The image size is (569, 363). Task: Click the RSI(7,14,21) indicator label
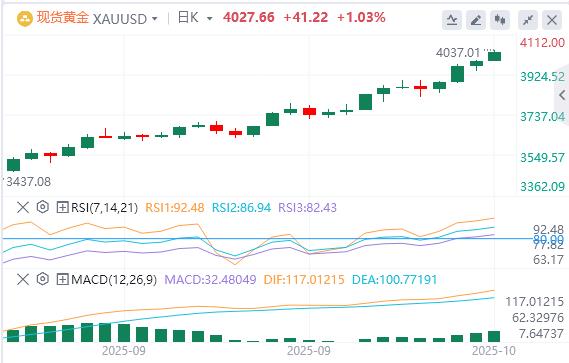tap(105, 208)
